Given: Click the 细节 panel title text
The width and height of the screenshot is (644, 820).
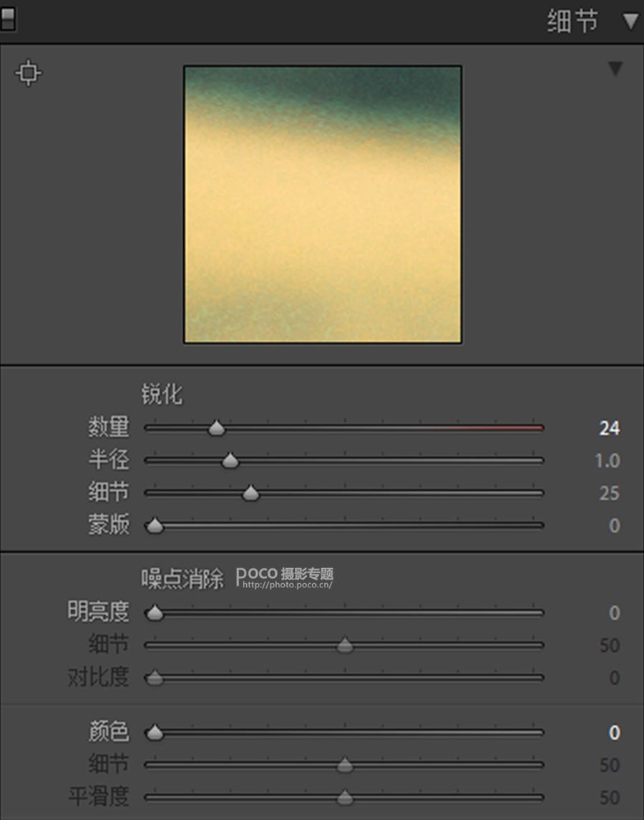Looking at the screenshot, I should (572, 22).
